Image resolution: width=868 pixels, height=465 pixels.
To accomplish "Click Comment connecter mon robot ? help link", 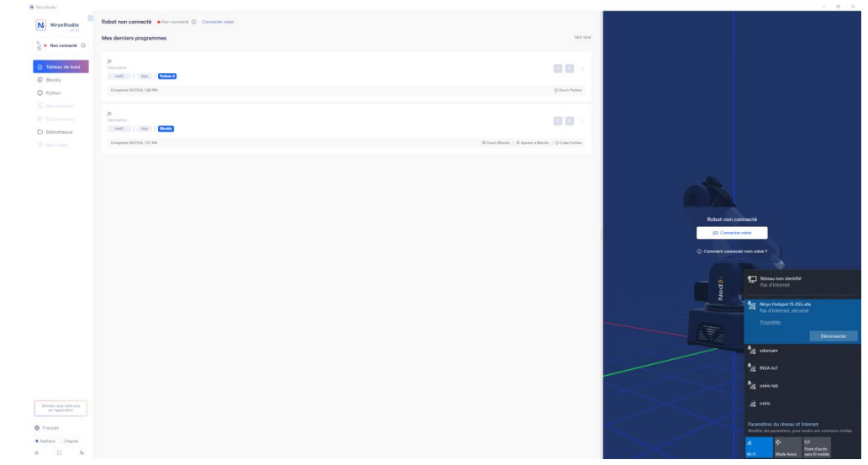I will coord(732,251).
